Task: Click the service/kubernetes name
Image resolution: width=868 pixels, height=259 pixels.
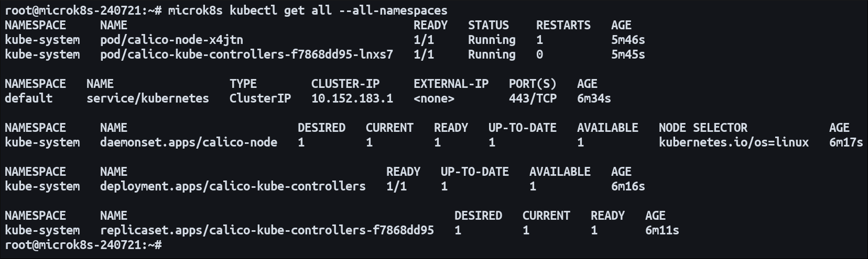Action: (147, 98)
